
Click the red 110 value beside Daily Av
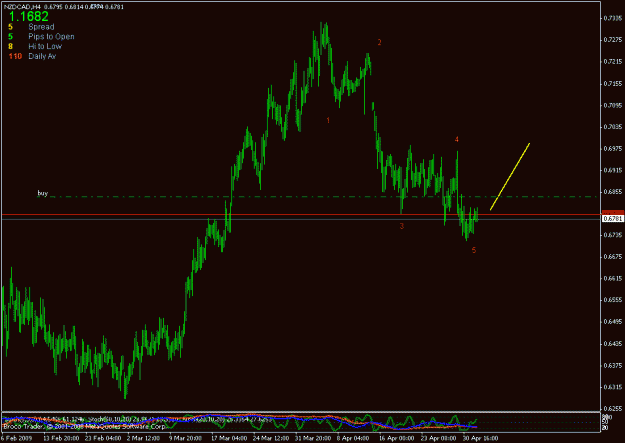click(15, 56)
